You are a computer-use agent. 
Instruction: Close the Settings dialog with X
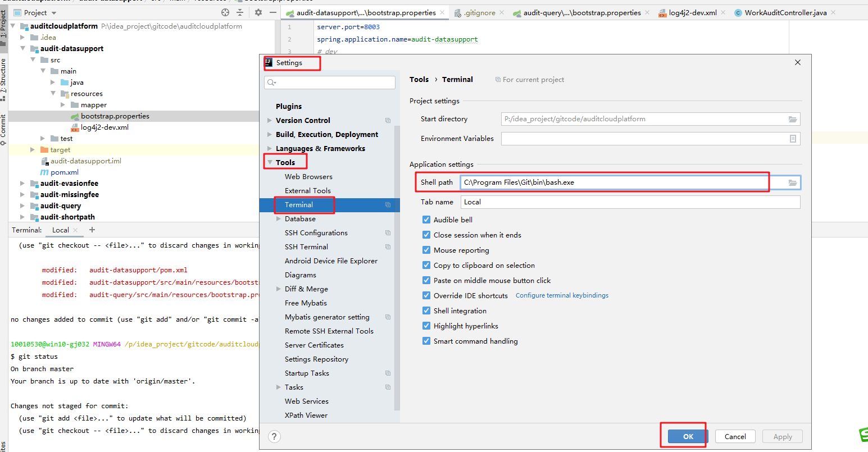pyautogui.click(x=798, y=62)
